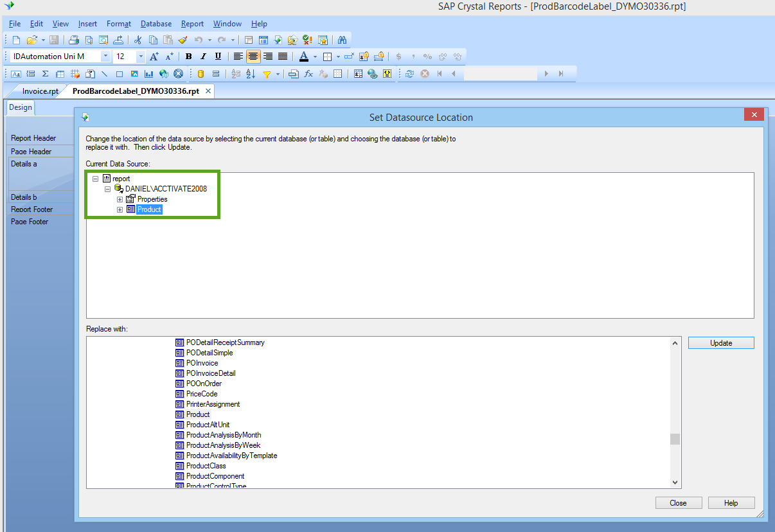Open the Insert menu
775x532 pixels.
(87, 24)
